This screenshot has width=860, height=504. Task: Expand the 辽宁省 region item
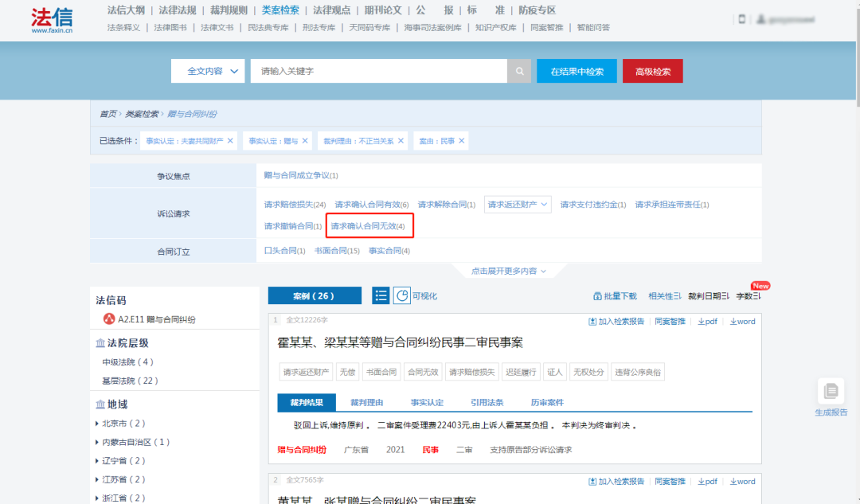[97, 461]
